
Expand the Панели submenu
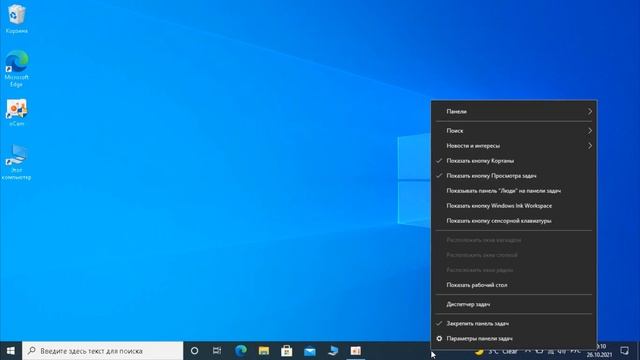(514, 111)
